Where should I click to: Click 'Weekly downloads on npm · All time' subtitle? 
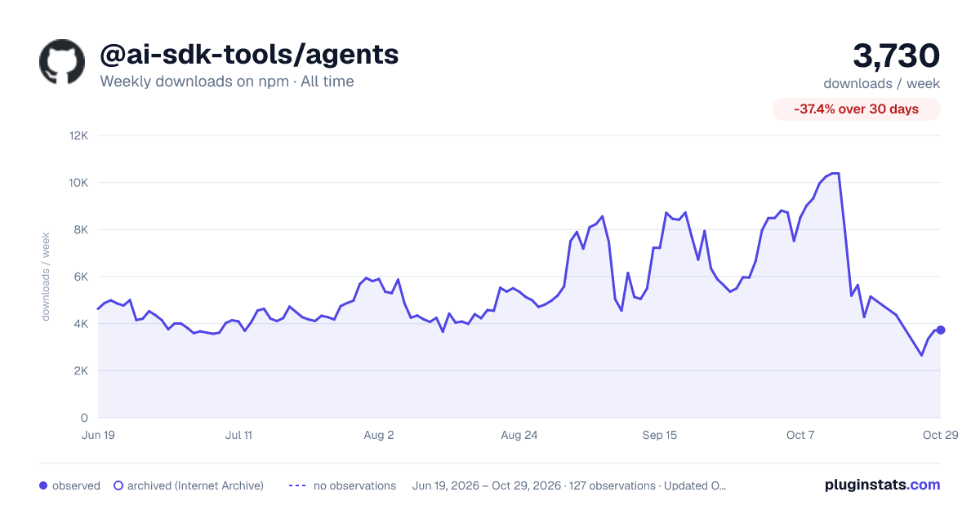pos(227,82)
